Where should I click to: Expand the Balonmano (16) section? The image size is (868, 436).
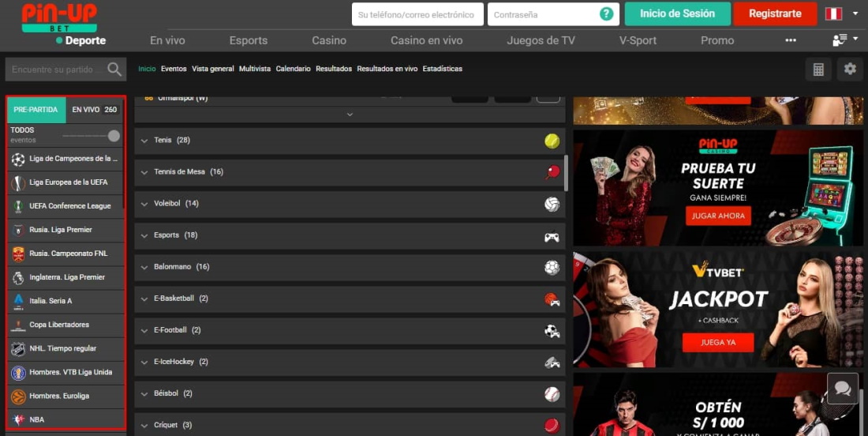[x=350, y=268]
